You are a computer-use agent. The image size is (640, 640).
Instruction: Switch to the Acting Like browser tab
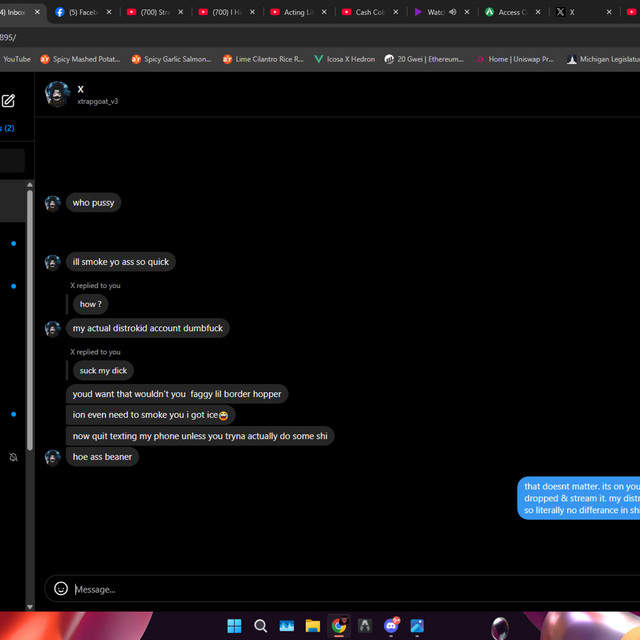pos(296,12)
